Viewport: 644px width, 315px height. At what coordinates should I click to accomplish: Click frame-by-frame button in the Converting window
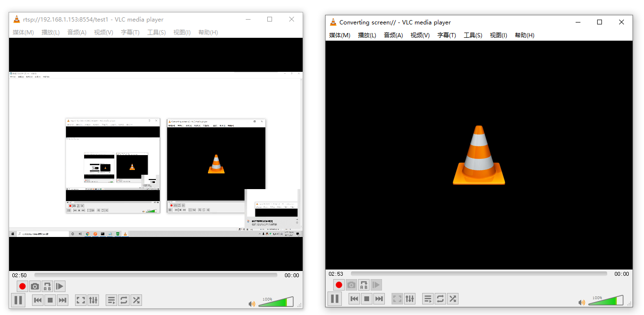(x=376, y=285)
